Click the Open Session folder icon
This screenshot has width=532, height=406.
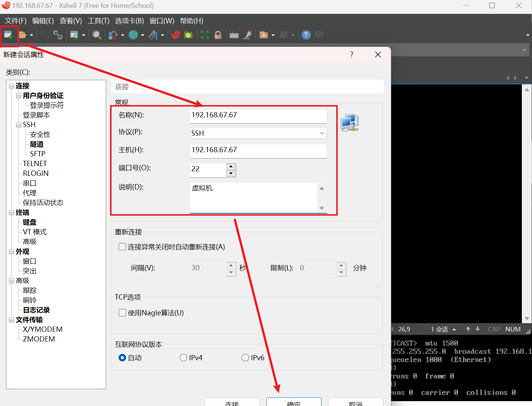[23, 35]
